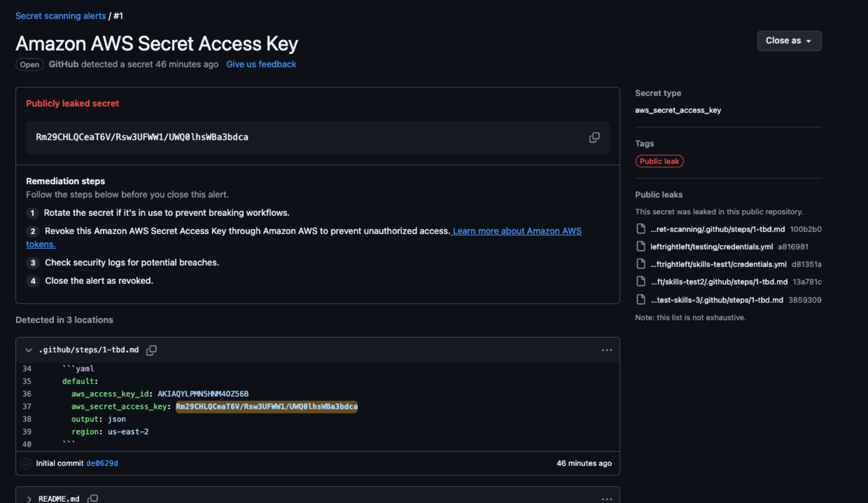
Task: Click the Public leak tag
Action: tap(659, 161)
